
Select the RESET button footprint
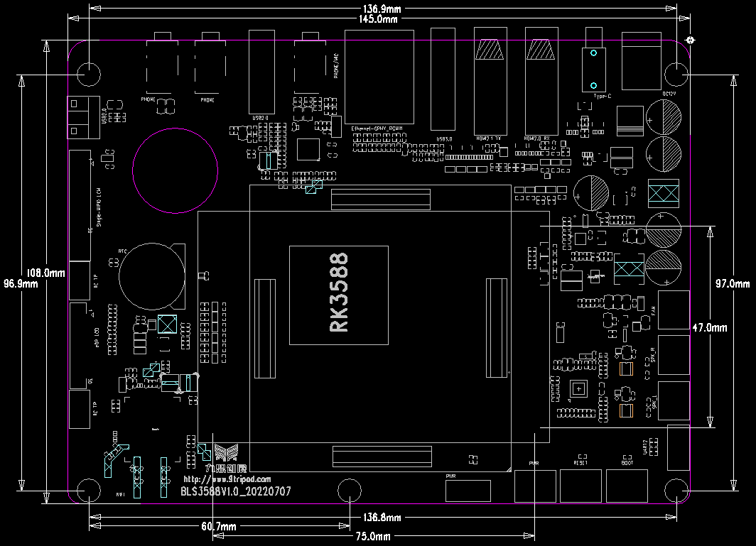tap(580, 486)
